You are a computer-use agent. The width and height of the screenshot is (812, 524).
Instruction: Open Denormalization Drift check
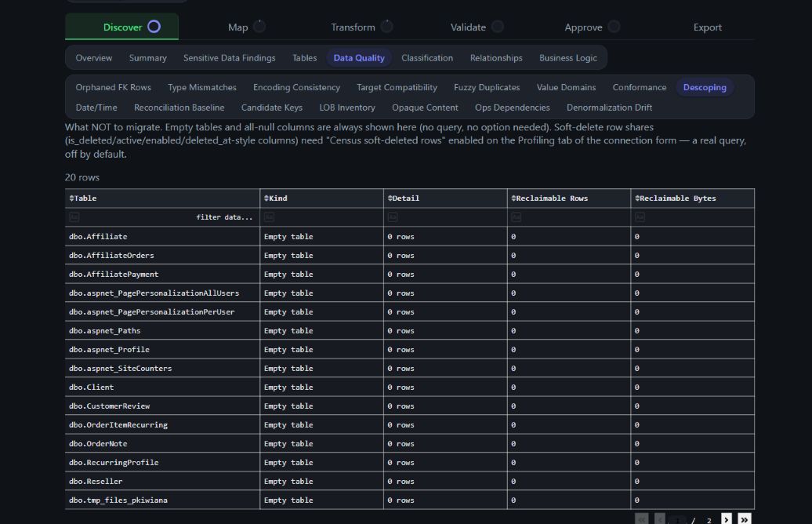609,107
